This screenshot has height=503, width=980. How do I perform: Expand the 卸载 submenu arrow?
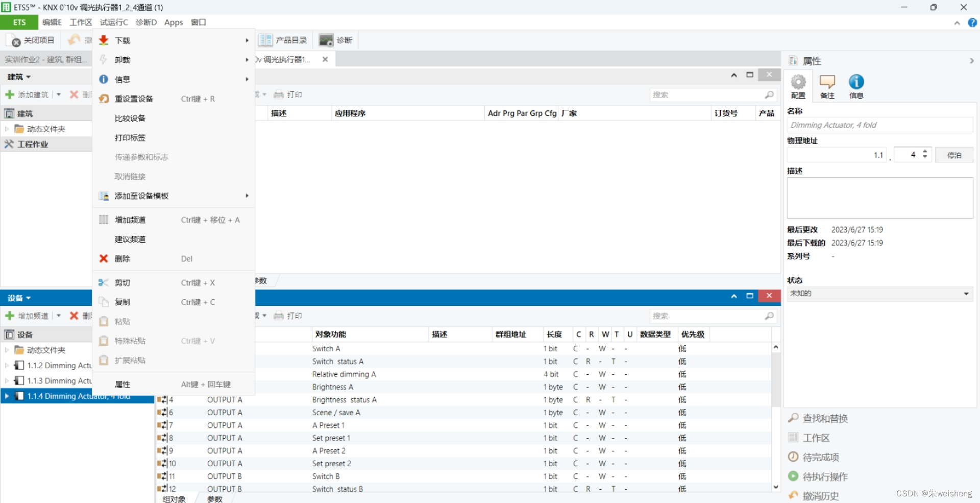coord(247,60)
